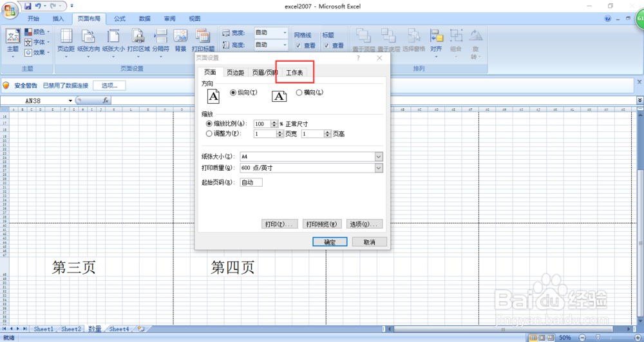
Task: Switch to the 页边距 dialog tab
Action: (x=235, y=73)
